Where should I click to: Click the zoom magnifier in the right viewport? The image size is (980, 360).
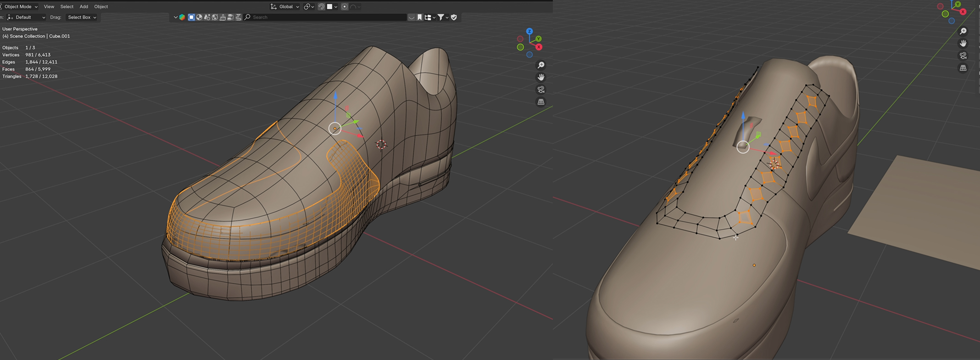(963, 31)
